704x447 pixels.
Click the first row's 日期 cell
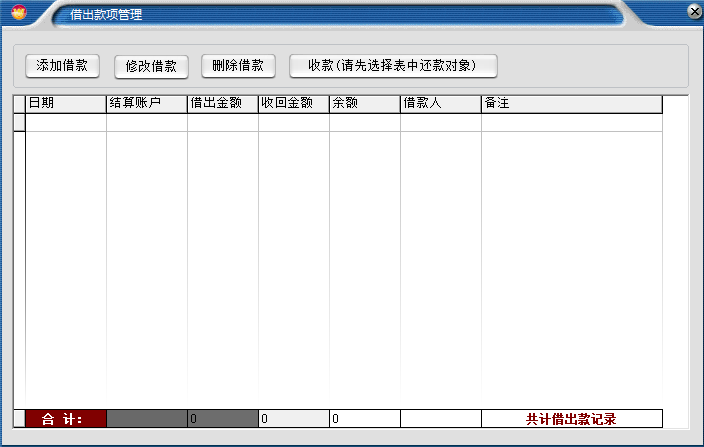pos(65,123)
